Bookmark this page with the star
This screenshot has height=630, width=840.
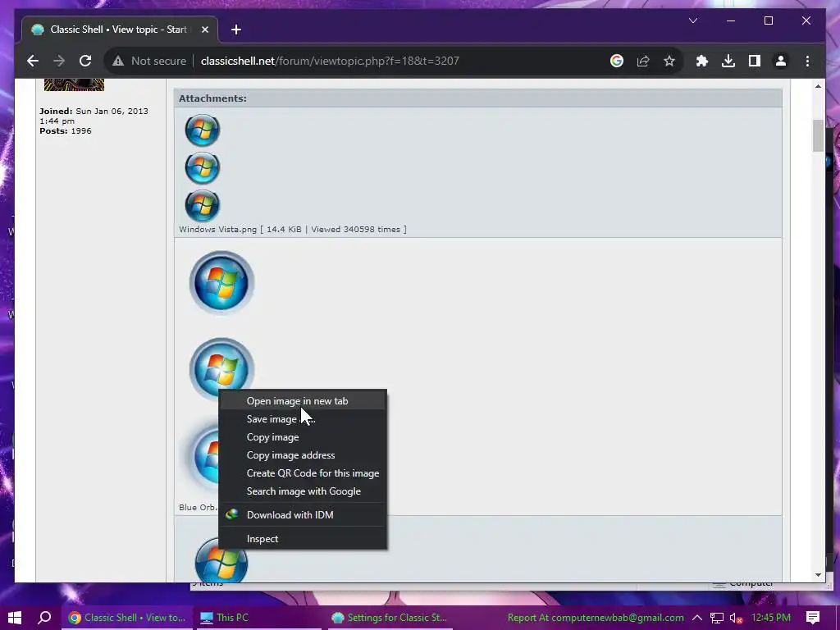click(x=669, y=61)
